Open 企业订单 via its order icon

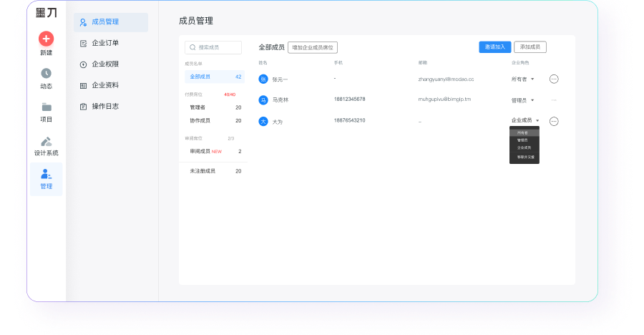[x=83, y=43]
